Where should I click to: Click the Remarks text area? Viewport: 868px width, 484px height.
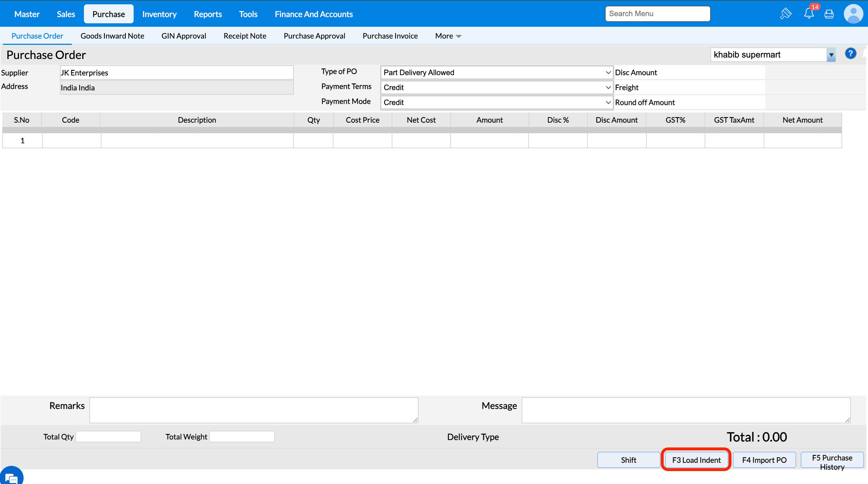(254, 410)
